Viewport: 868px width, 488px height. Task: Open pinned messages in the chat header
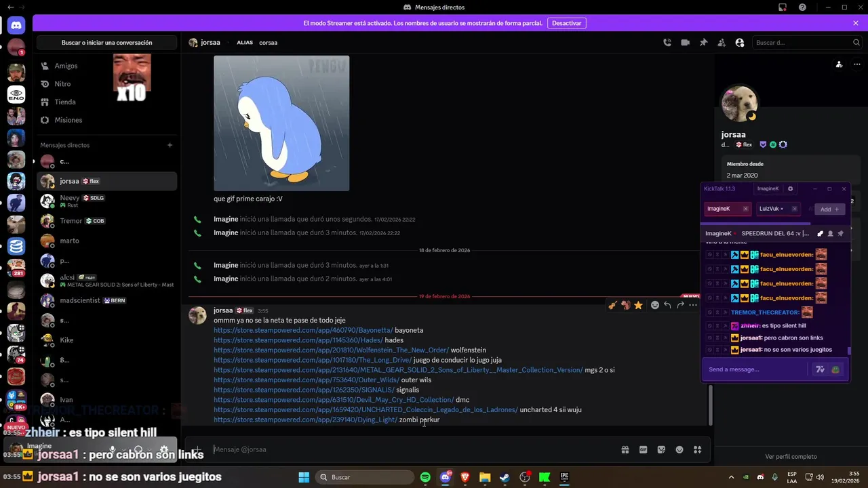[x=704, y=42]
